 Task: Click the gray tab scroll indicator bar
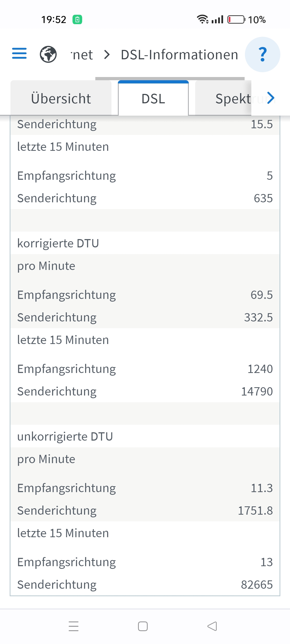pos(170,79)
